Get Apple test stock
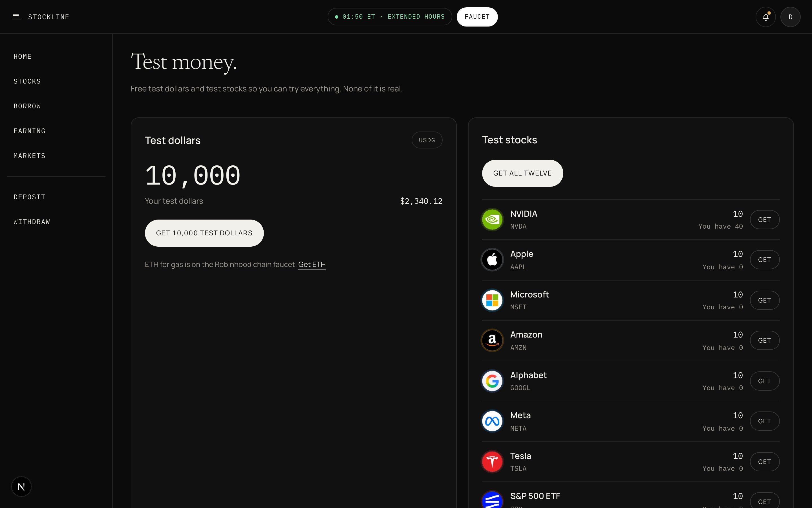 coord(764,260)
